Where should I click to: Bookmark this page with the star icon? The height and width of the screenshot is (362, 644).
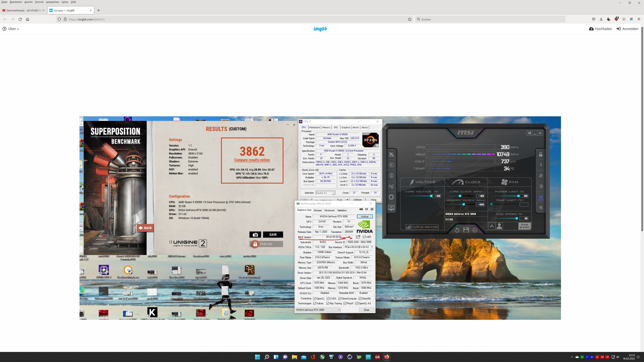point(410,19)
